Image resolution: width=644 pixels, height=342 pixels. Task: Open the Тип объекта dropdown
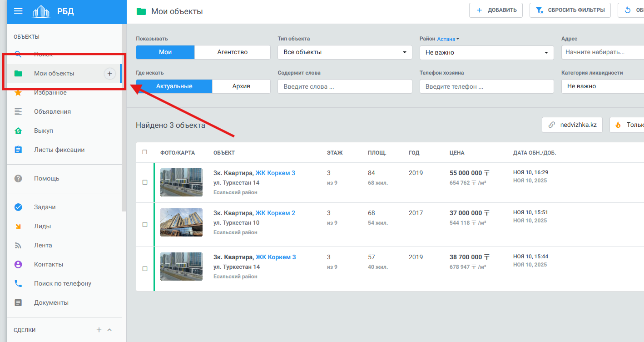tap(344, 52)
